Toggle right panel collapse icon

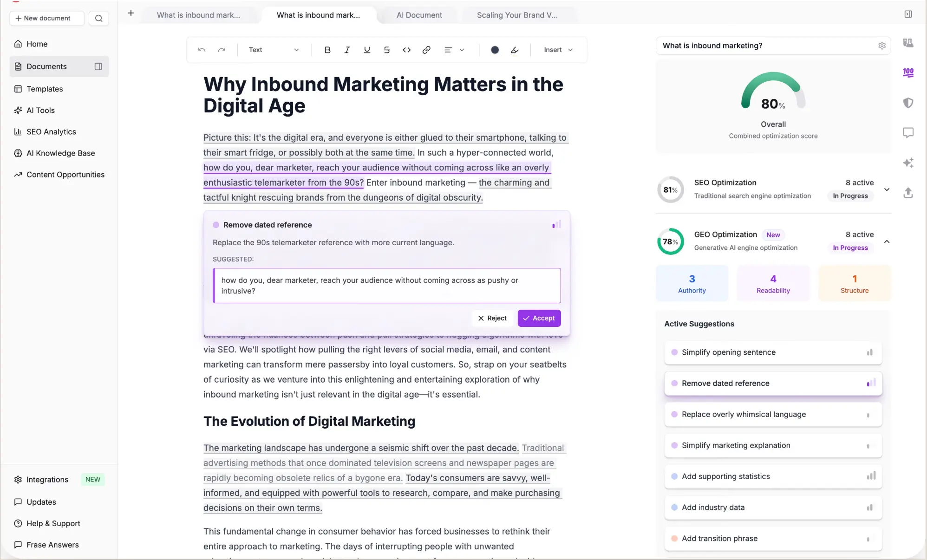[x=908, y=14]
